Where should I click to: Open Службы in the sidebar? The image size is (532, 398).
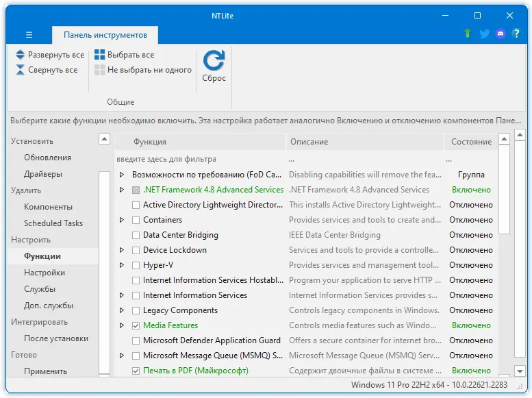click(39, 289)
